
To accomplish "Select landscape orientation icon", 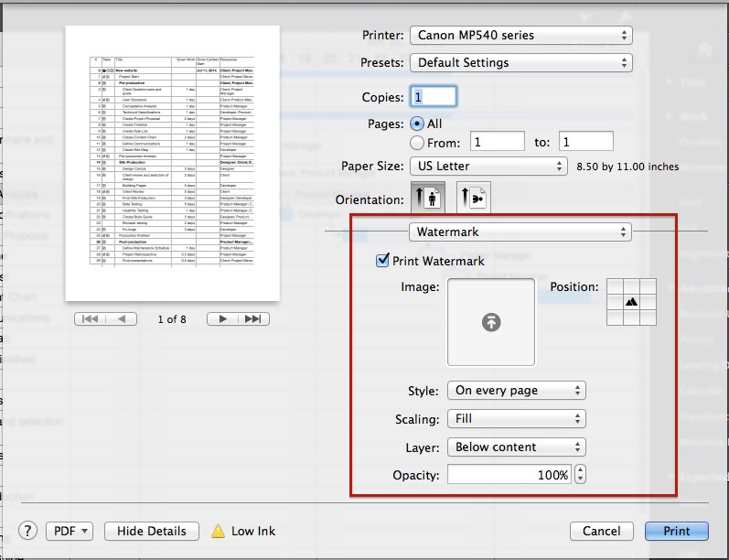I will coord(473,198).
